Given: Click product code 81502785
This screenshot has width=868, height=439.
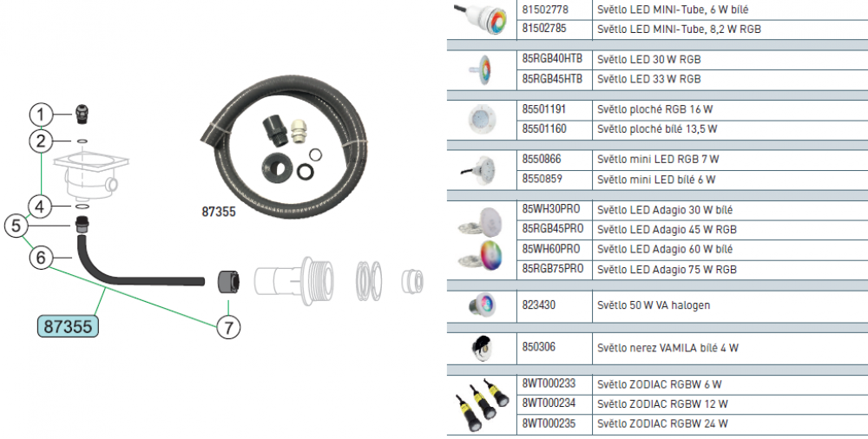Looking at the screenshot, I should 544,29.
